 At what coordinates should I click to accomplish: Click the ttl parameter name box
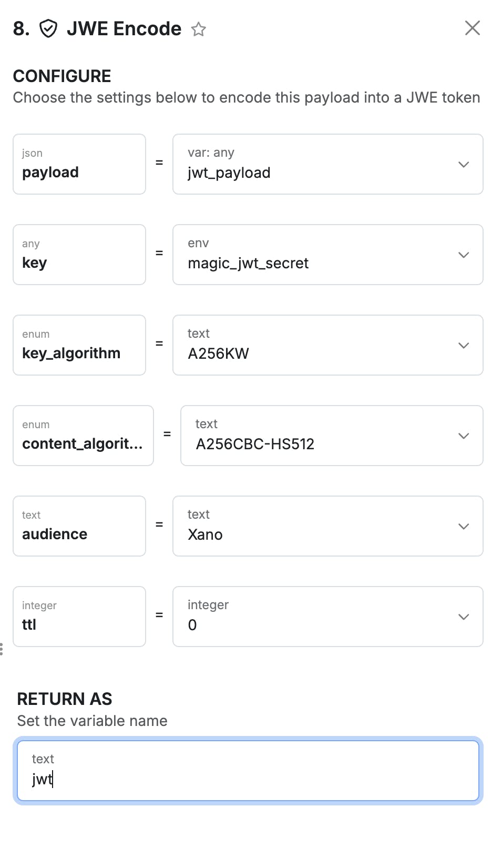[x=79, y=617]
